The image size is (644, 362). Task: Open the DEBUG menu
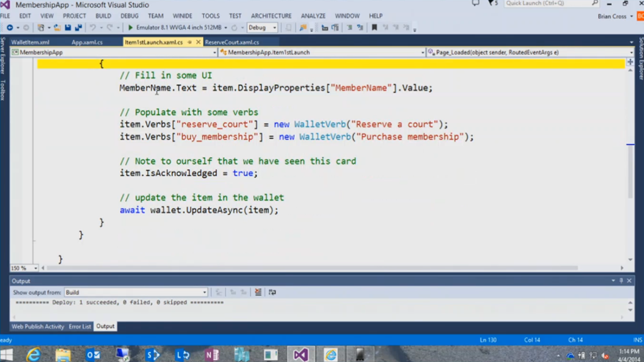(x=130, y=16)
